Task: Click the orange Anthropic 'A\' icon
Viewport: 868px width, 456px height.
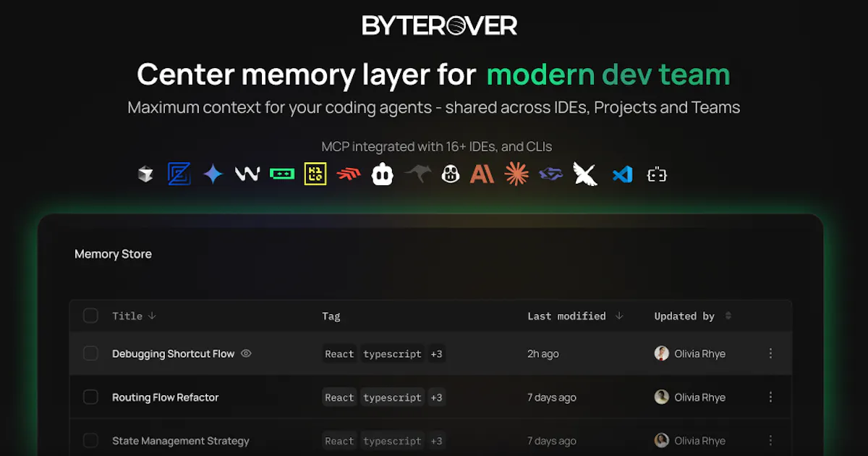Action: [482, 174]
